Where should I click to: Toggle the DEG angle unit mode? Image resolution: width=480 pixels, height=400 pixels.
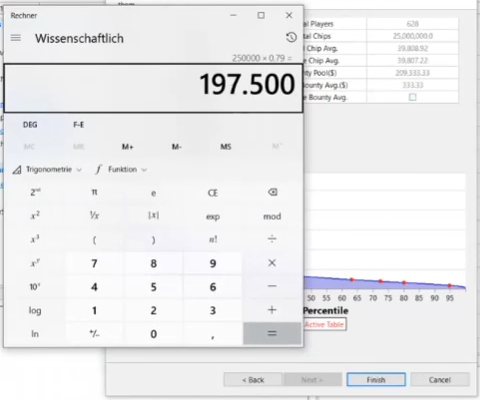point(30,125)
